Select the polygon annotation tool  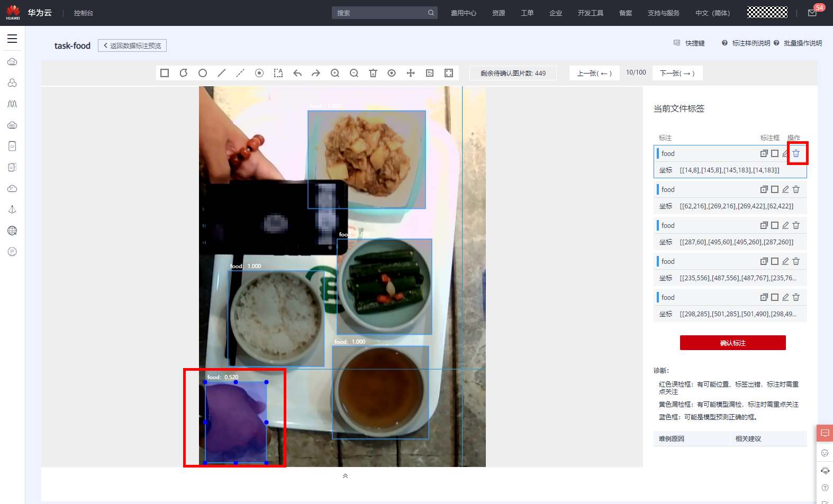tap(184, 73)
